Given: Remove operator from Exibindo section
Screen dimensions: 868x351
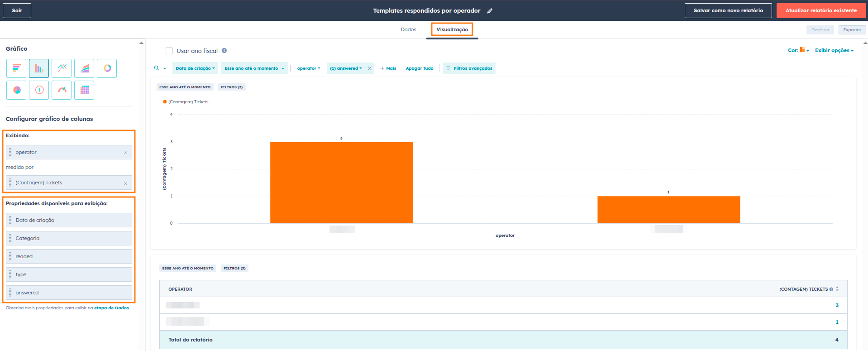Looking at the screenshot, I should pos(125,153).
